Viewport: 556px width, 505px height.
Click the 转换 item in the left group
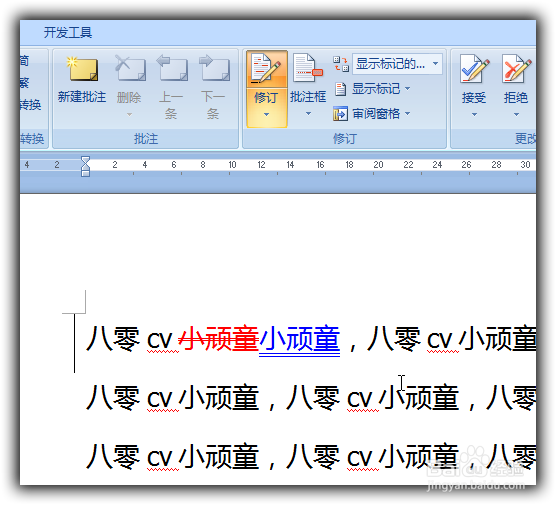[30, 105]
